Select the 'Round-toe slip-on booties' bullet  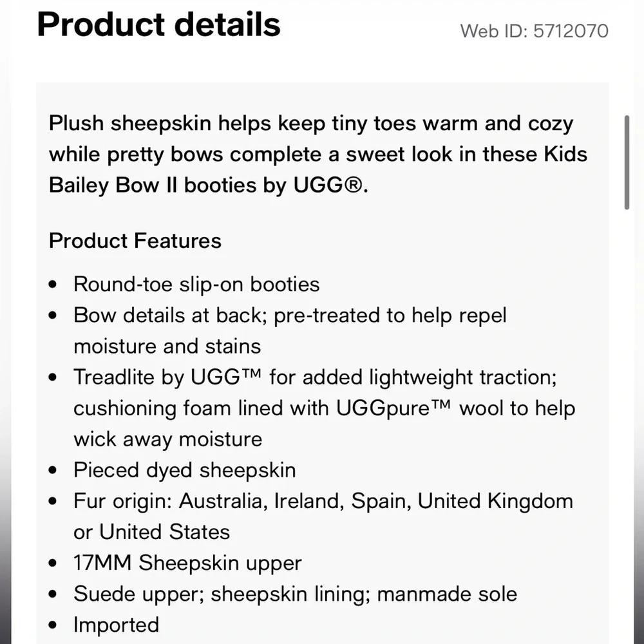point(196,284)
